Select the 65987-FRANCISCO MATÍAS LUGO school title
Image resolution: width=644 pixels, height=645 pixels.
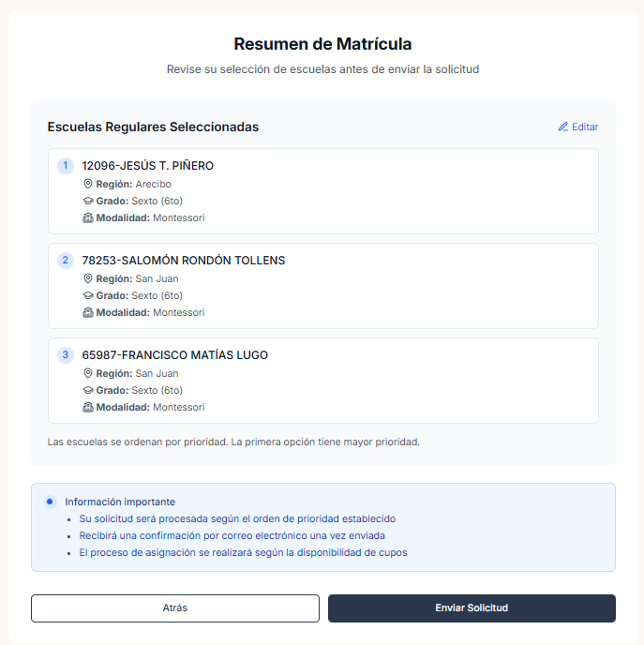[175, 355]
